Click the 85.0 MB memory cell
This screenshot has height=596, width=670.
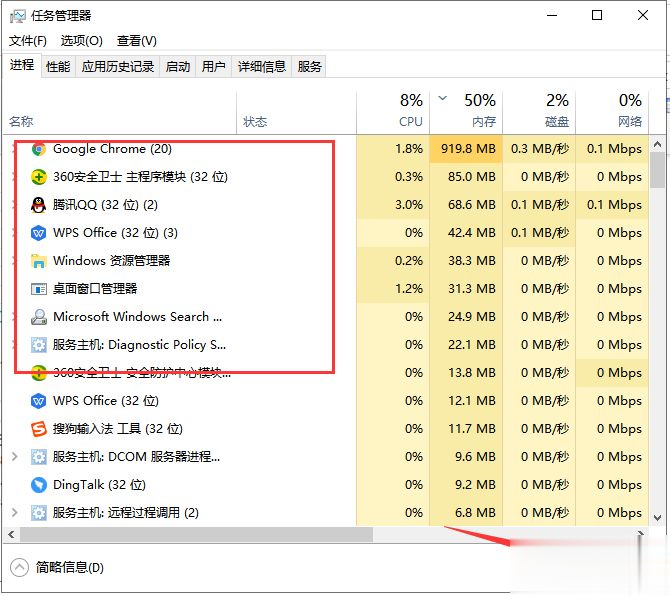[x=466, y=177]
